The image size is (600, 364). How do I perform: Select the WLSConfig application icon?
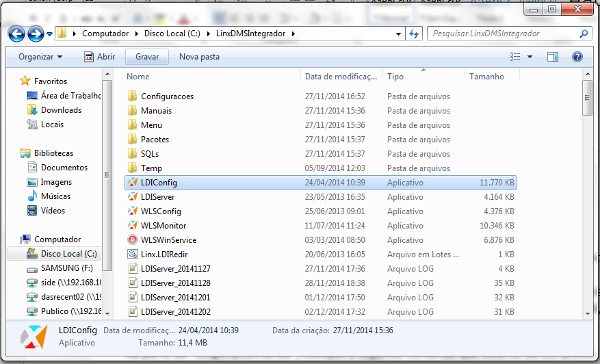coord(133,211)
